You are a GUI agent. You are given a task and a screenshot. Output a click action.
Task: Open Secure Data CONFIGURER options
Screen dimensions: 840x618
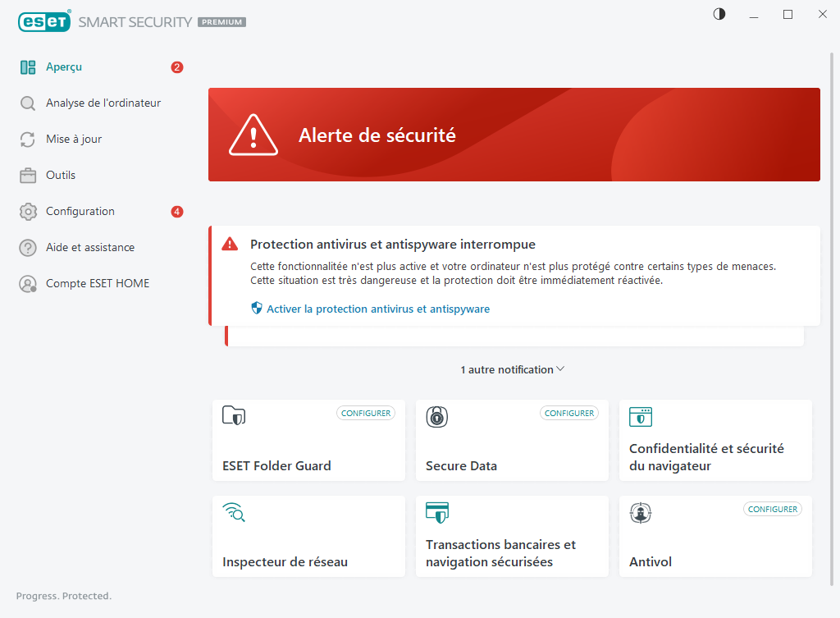coord(568,413)
